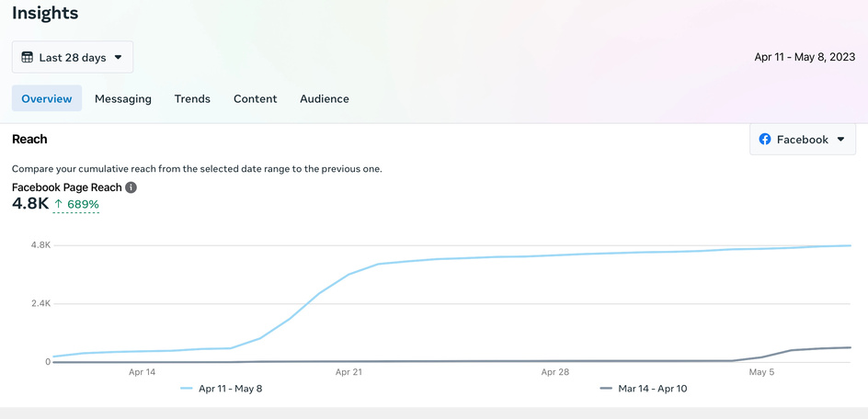Click the 689% reach change percentage
Viewport: 868px width, 419px height.
pos(83,204)
